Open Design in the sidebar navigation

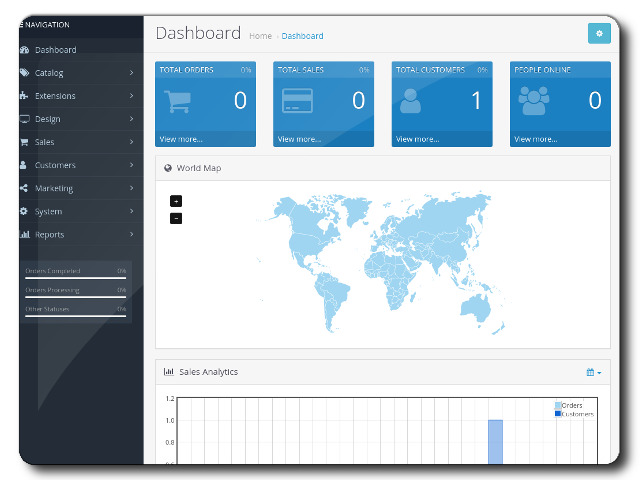47,119
